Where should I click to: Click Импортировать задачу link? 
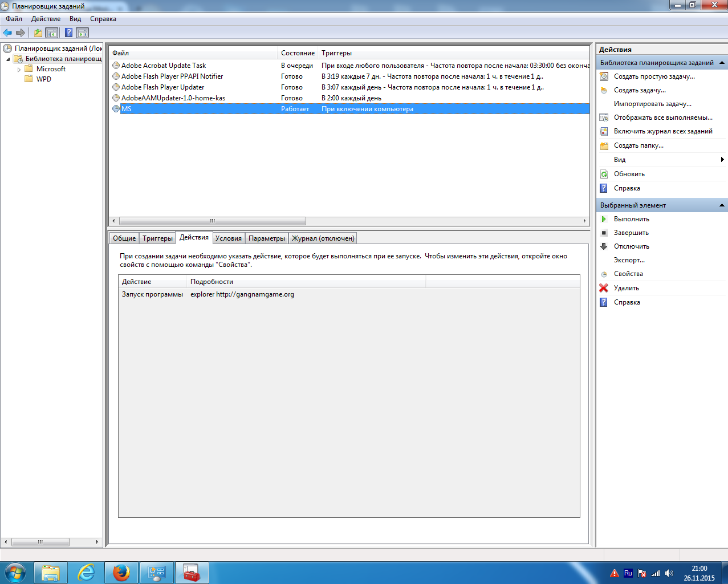click(652, 104)
